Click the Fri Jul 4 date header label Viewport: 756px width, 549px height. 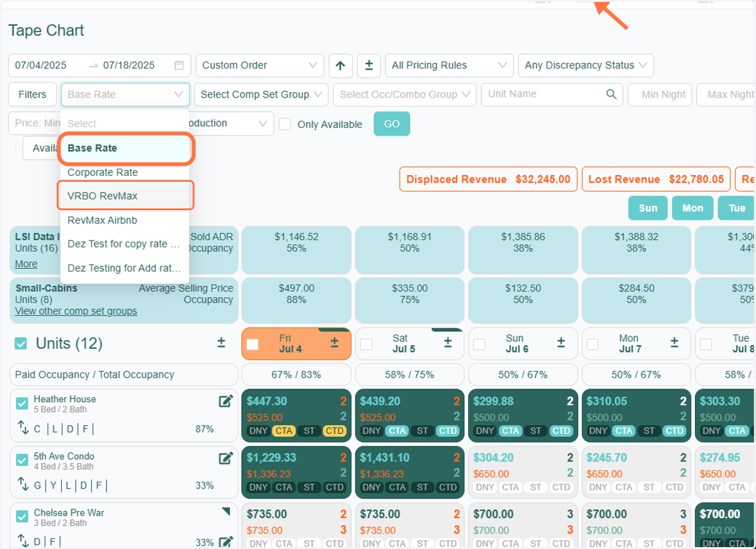[290, 344]
